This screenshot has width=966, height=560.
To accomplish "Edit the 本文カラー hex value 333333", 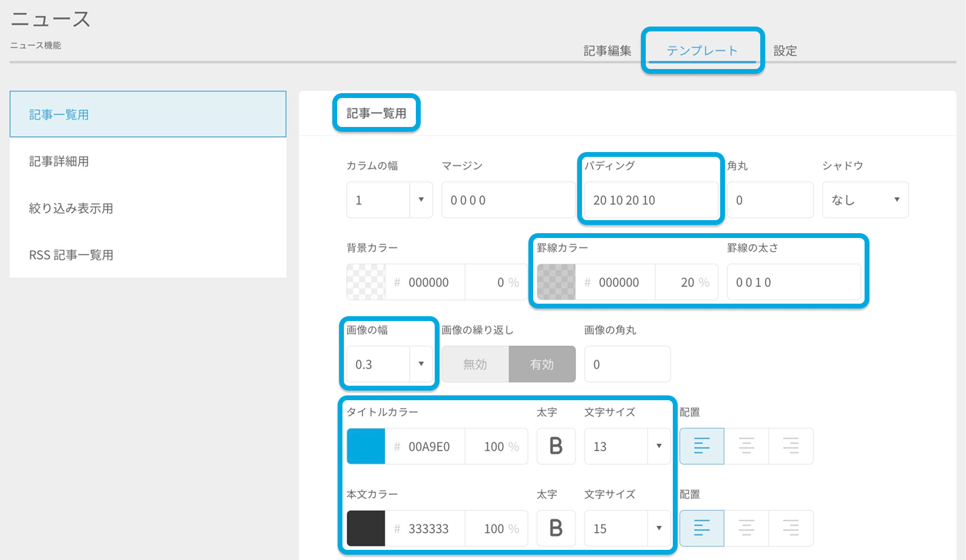I will 425,528.
